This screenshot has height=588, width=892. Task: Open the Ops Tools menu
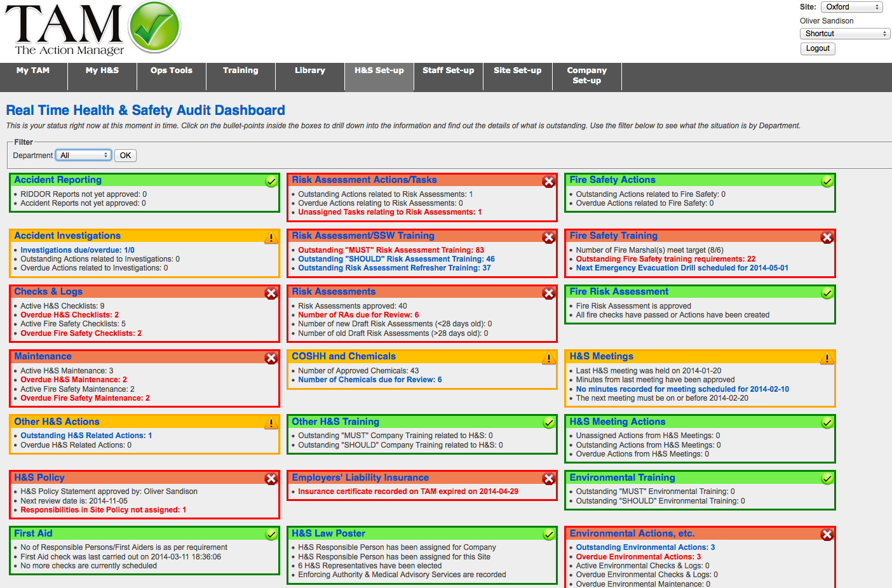click(x=172, y=76)
